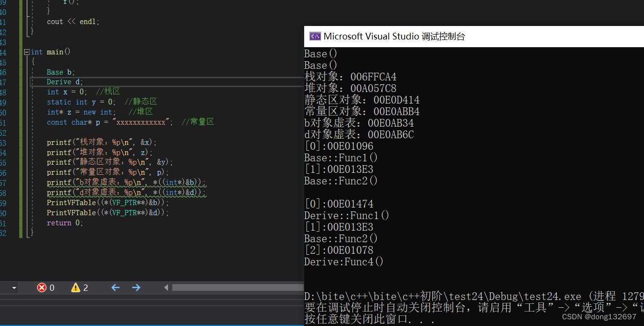Click the yellow warning count icon
The height and width of the screenshot is (326, 644).
click(76, 287)
